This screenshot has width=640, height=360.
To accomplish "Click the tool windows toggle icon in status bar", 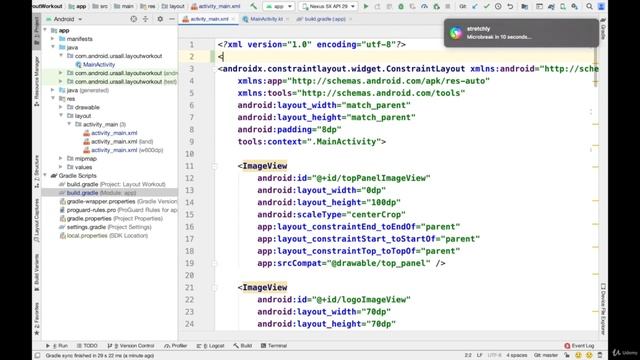I will (x=37, y=356).
